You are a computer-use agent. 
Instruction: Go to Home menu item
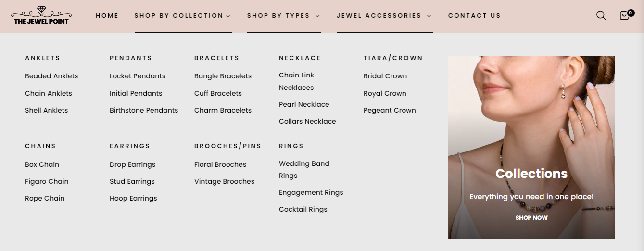point(107,16)
